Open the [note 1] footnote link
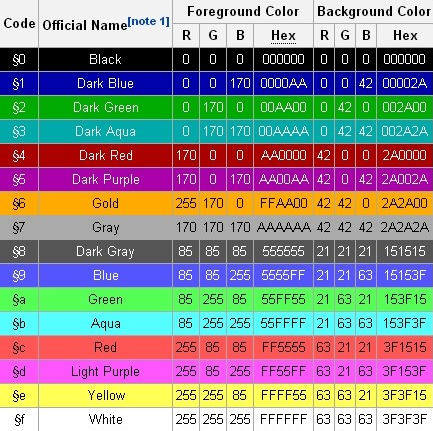The height and width of the screenshot is (431, 433). point(148,21)
